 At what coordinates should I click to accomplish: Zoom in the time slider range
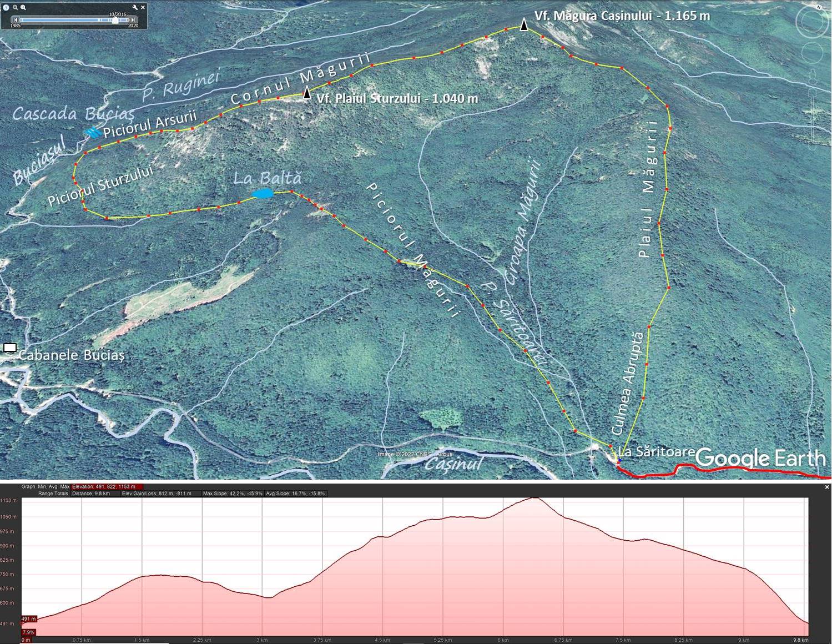tap(23, 7)
